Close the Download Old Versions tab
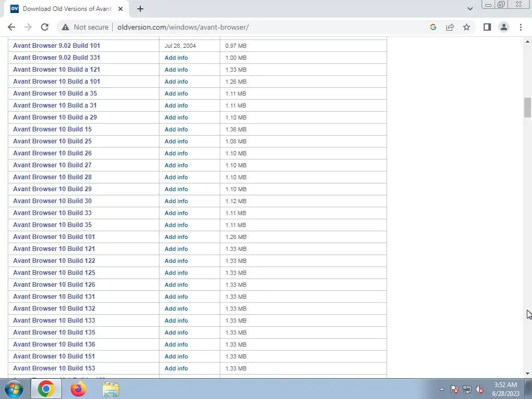This screenshot has width=532, height=399. click(121, 9)
